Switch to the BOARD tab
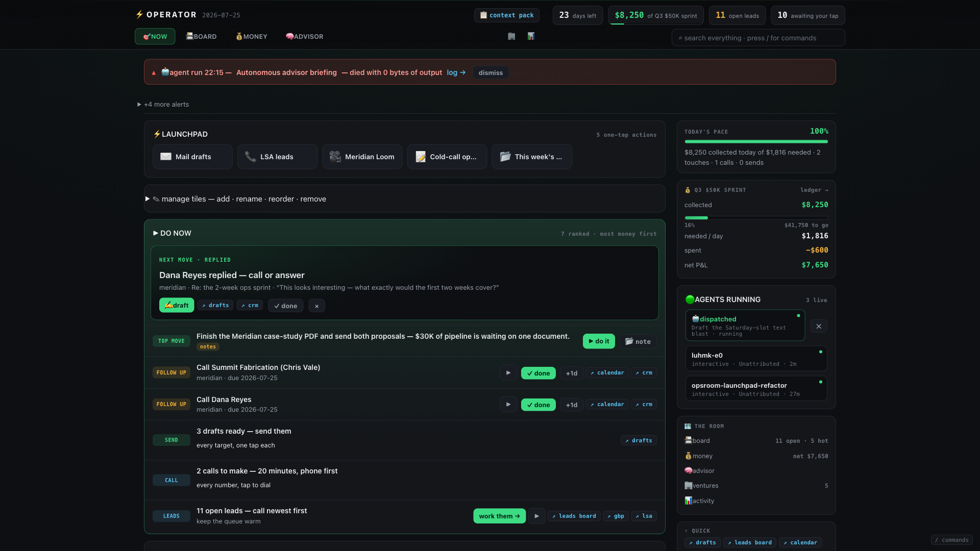The height and width of the screenshot is (551, 980). [x=201, y=36]
